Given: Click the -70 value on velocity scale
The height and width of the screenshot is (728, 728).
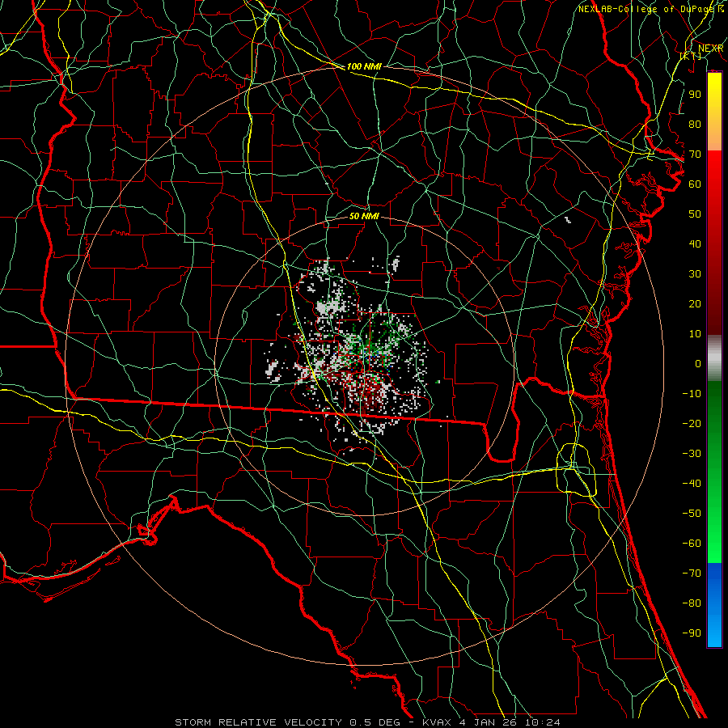Looking at the screenshot, I should [692, 574].
